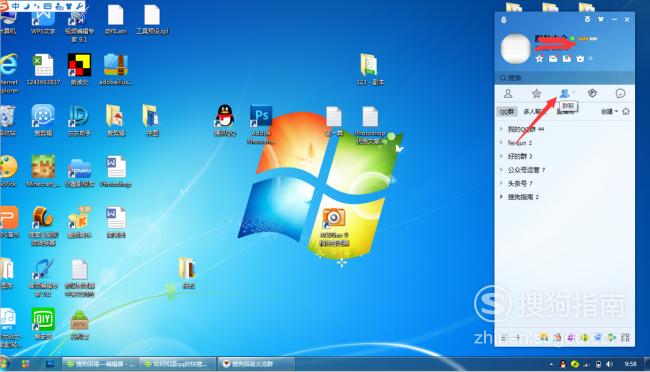This screenshot has height=372, width=650.
Task: Select the WPS文字 desktop shortcut
Action: coord(43,21)
